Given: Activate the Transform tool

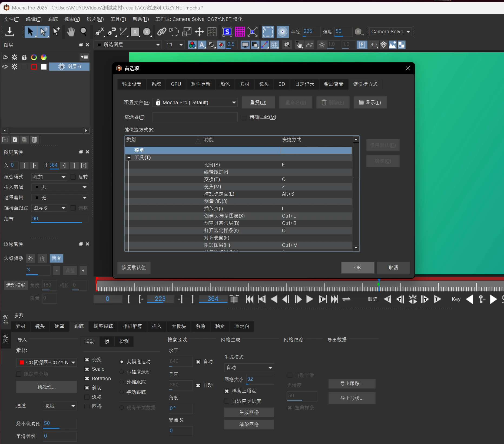Looking at the screenshot, I should [186, 32].
